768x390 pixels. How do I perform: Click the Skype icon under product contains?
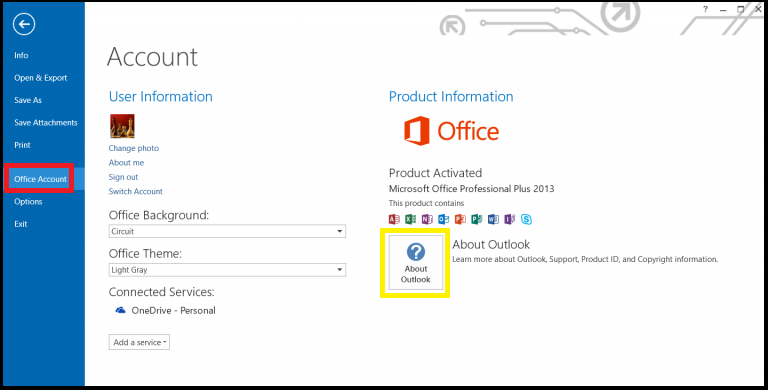coord(527,219)
